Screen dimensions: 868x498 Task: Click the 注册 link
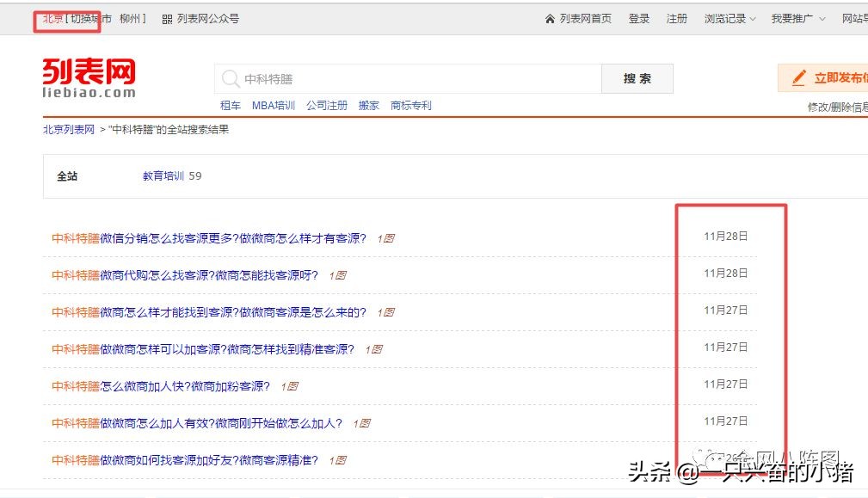coord(676,20)
